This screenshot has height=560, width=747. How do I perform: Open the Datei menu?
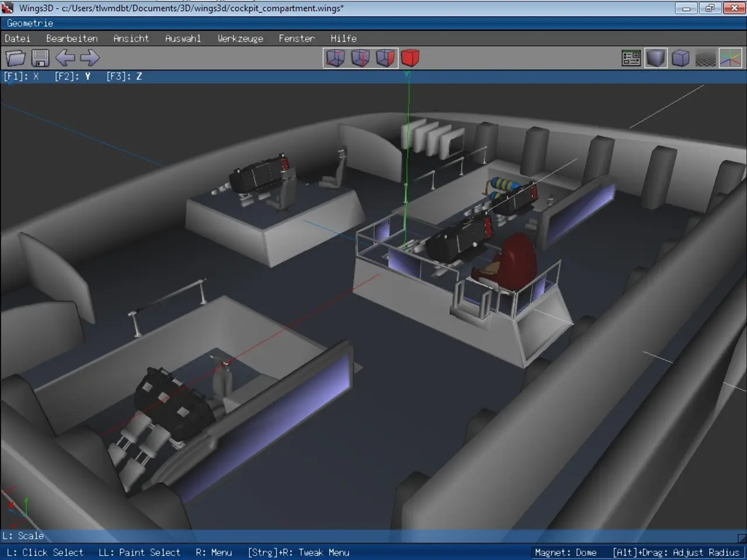tap(18, 38)
